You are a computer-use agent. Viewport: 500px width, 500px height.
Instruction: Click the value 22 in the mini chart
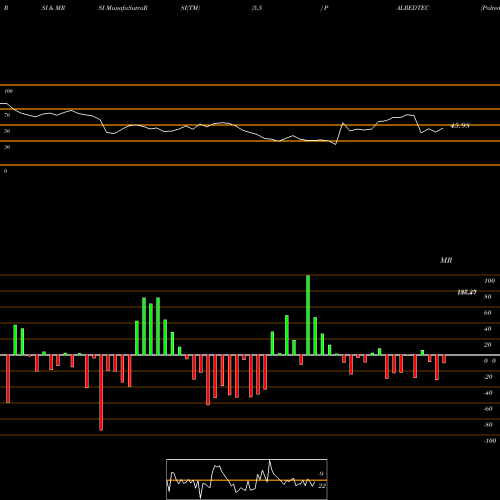coord(322,486)
